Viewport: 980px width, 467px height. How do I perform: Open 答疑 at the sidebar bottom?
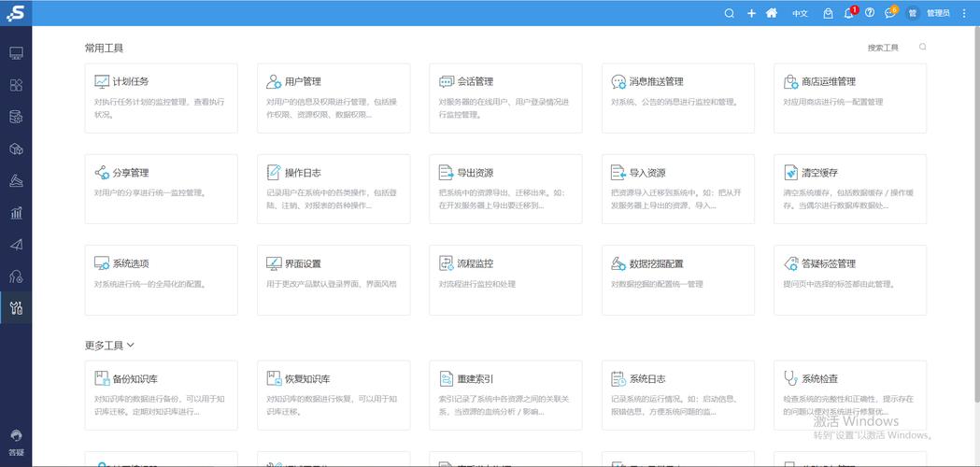tap(16, 443)
